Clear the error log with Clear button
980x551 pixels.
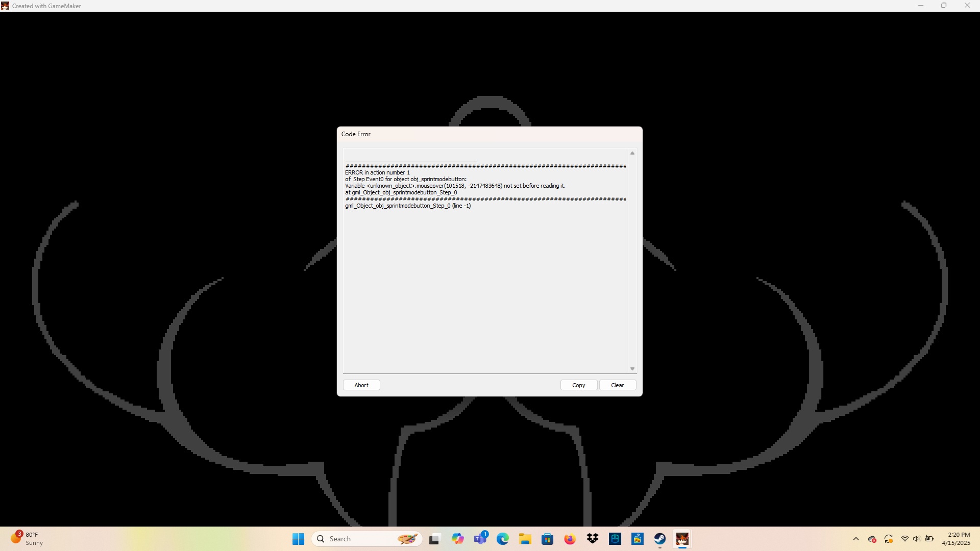click(617, 385)
